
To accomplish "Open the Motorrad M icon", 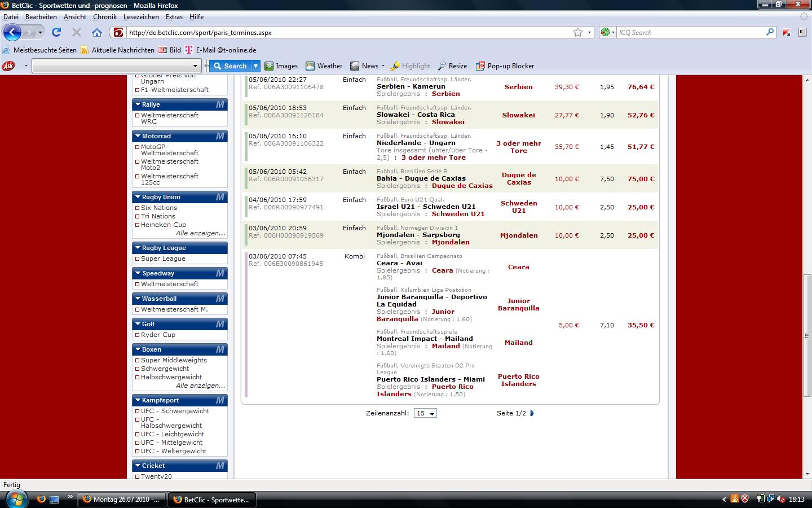I will [220, 136].
